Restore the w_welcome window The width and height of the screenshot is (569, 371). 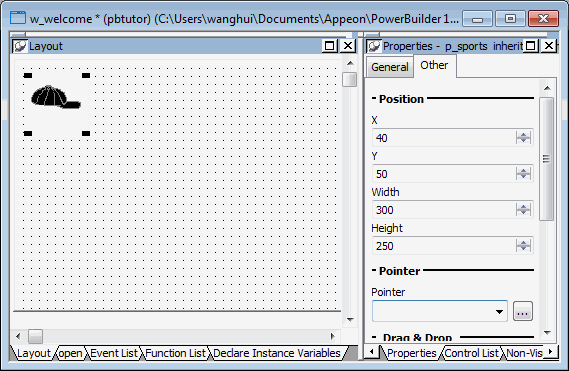[x=510, y=19]
